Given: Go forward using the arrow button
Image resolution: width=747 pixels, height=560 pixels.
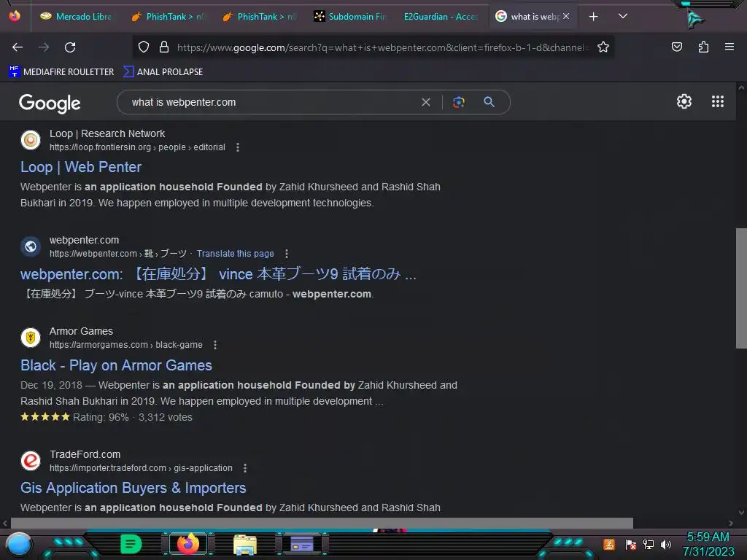Looking at the screenshot, I should click(x=44, y=47).
